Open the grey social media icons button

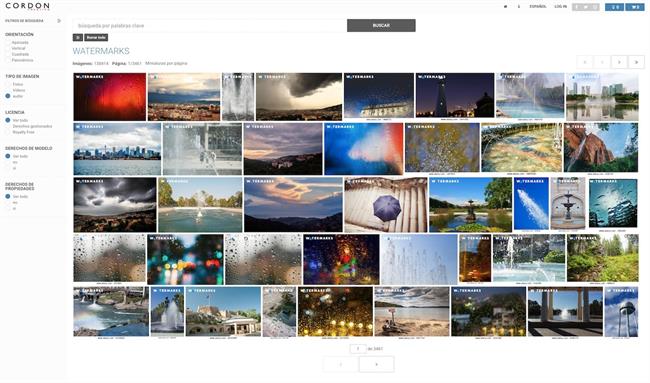click(x=585, y=7)
